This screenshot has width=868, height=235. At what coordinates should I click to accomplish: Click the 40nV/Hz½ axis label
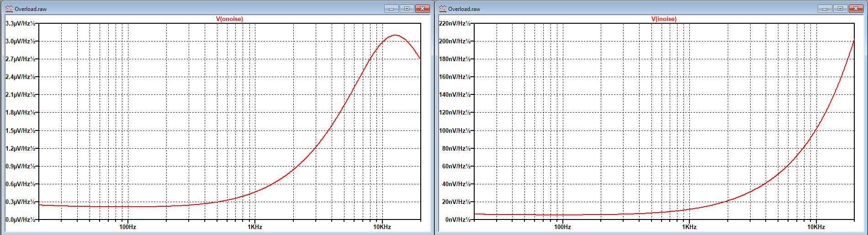pos(456,184)
